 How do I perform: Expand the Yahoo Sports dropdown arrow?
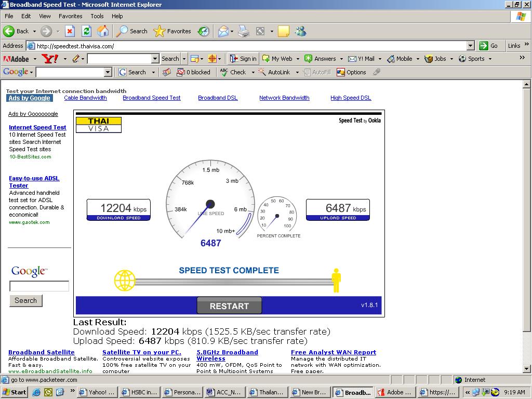coord(490,59)
